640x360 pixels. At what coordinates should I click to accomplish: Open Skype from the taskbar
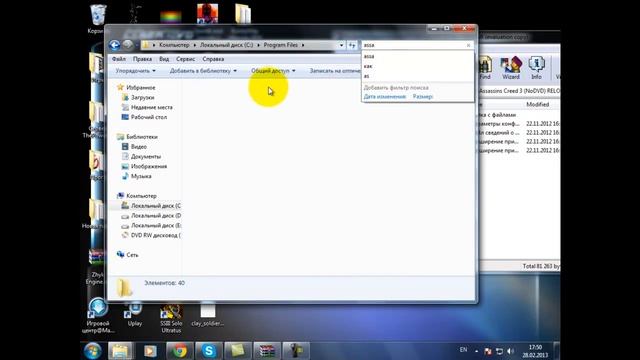[209, 351]
